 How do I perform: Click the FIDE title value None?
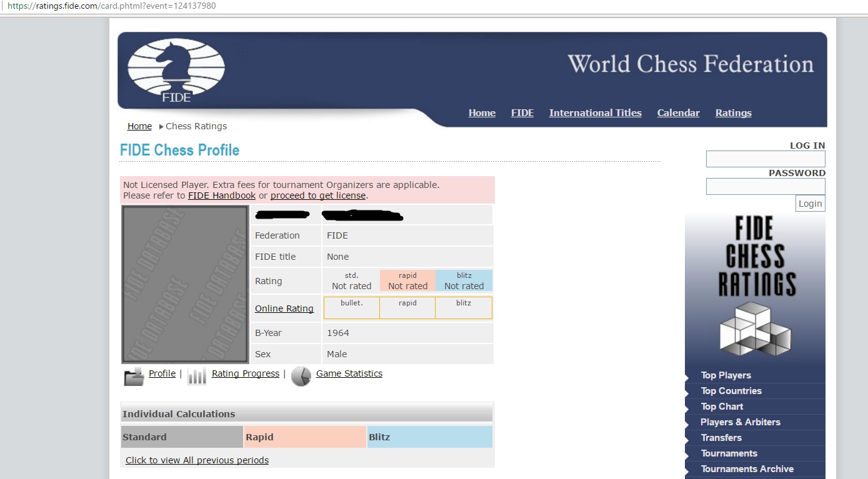click(338, 257)
